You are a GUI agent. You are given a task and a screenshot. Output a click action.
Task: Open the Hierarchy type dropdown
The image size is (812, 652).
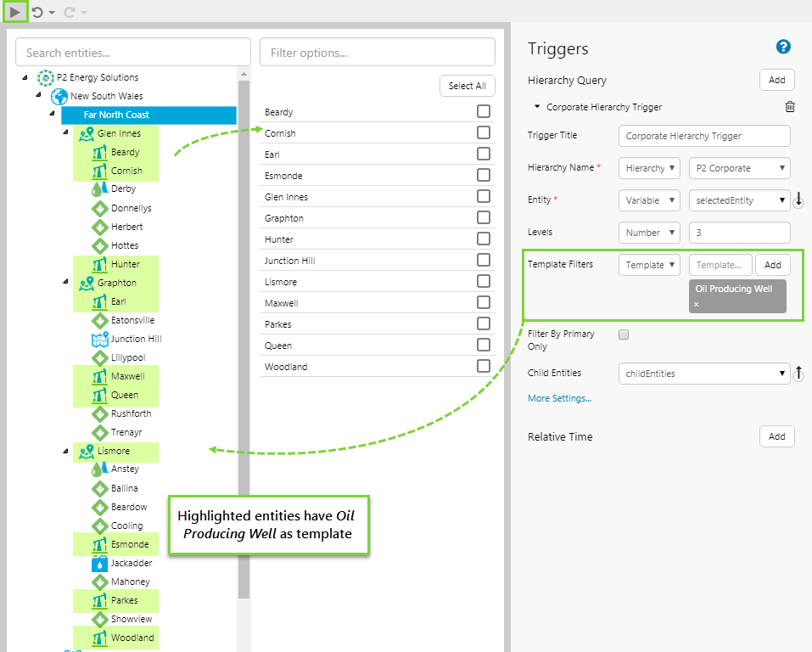click(x=649, y=168)
